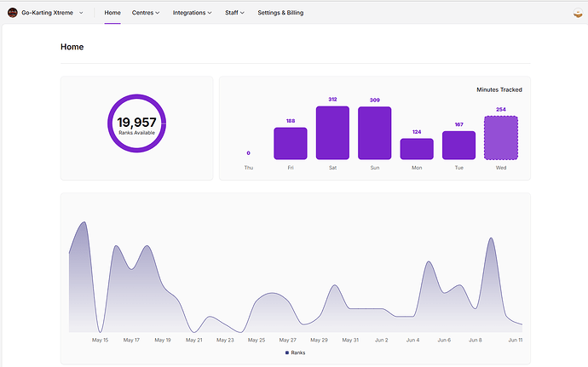
Task: Select the Saturday bar showing 312
Action: [x=332, y=133]
